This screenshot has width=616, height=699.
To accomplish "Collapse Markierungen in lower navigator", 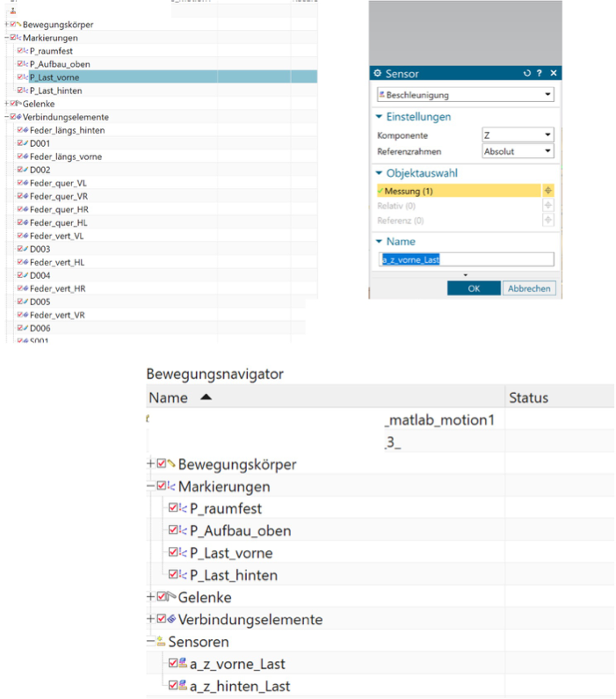I will pyautogui.click(x=150, y=486).
